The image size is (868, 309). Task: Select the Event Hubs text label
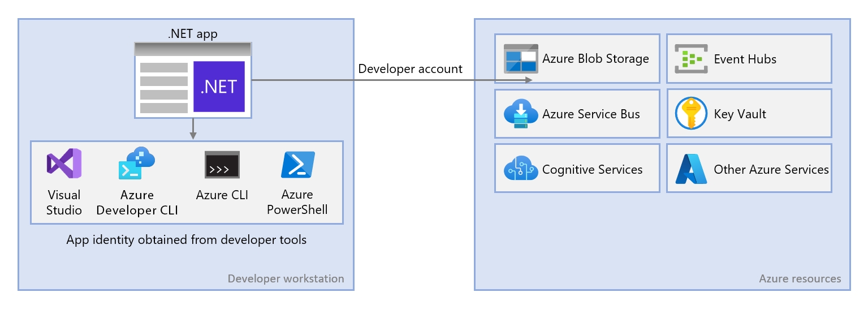tap(745, 59)
